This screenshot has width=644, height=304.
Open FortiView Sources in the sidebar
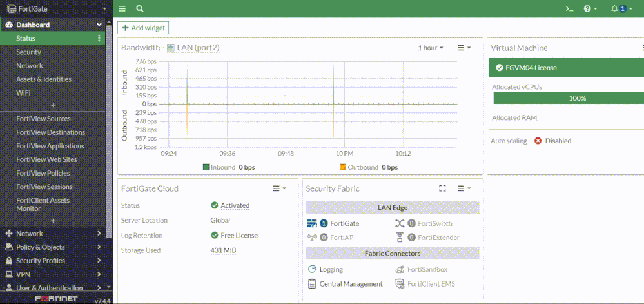(x=43, y=119)
